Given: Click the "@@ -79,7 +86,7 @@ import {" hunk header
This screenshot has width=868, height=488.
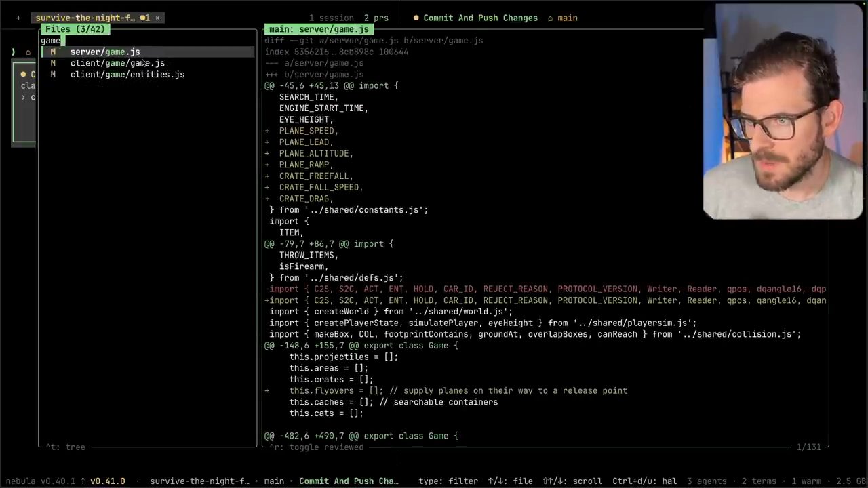Looking at the screenshot, I should click(329, 244).
